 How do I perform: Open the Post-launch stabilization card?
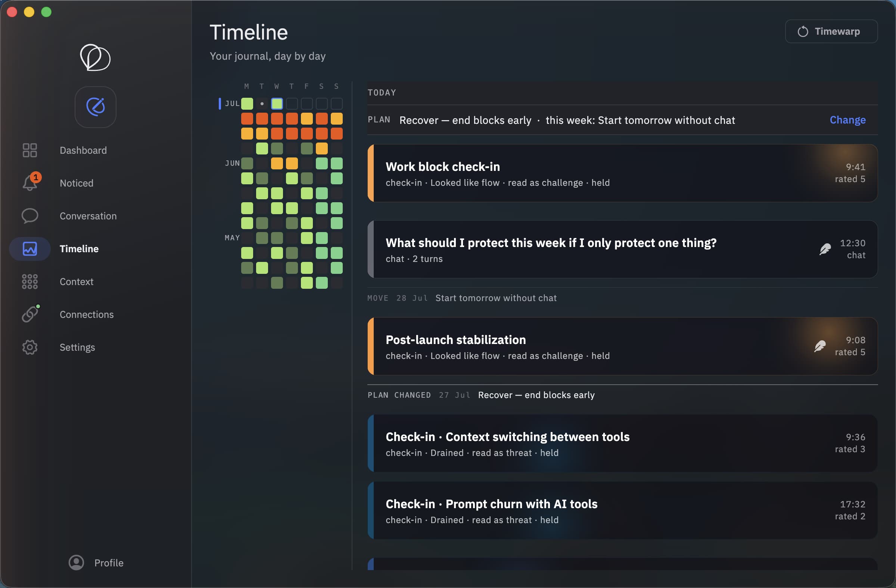click(622, 346)
